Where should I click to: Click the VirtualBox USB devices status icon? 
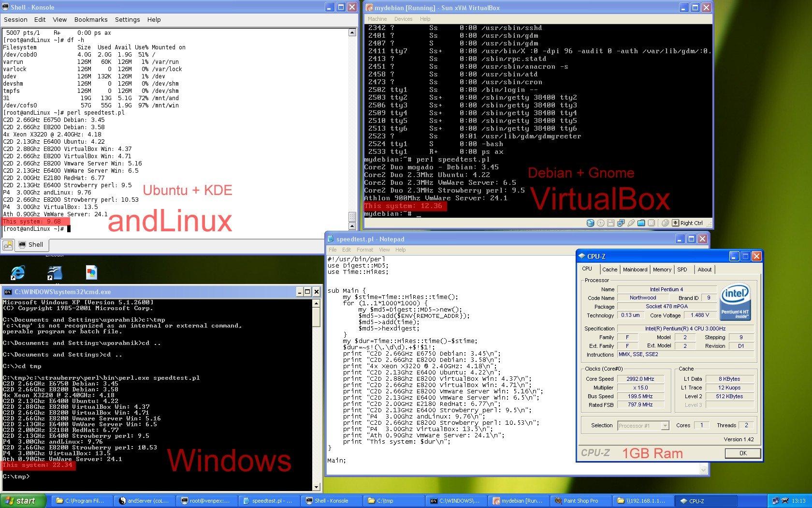tap(631, 223)
